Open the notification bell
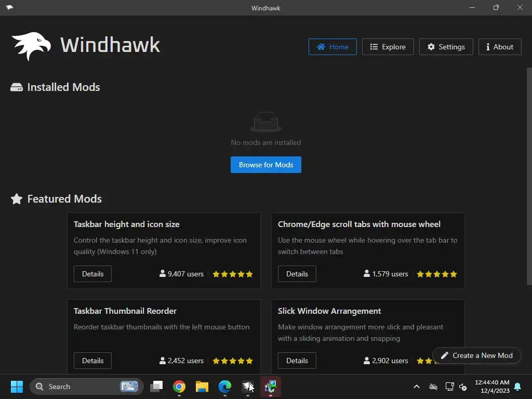The width and height of the screenshot is (532, 399). (x=518, y=387)
